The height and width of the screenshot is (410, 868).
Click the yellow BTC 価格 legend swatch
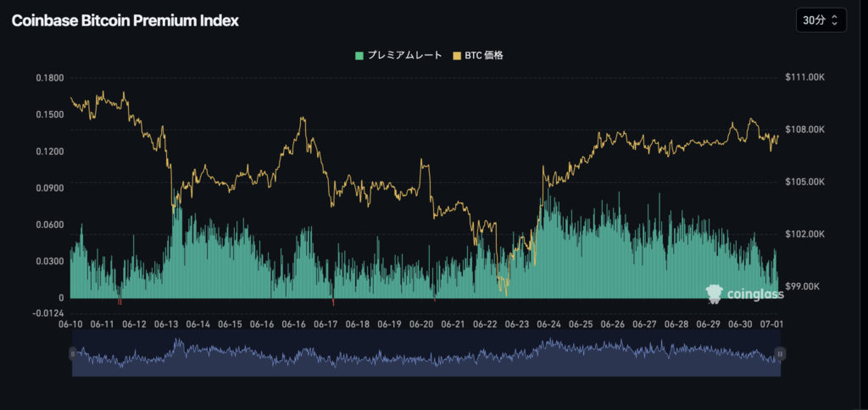coord(457,55)
